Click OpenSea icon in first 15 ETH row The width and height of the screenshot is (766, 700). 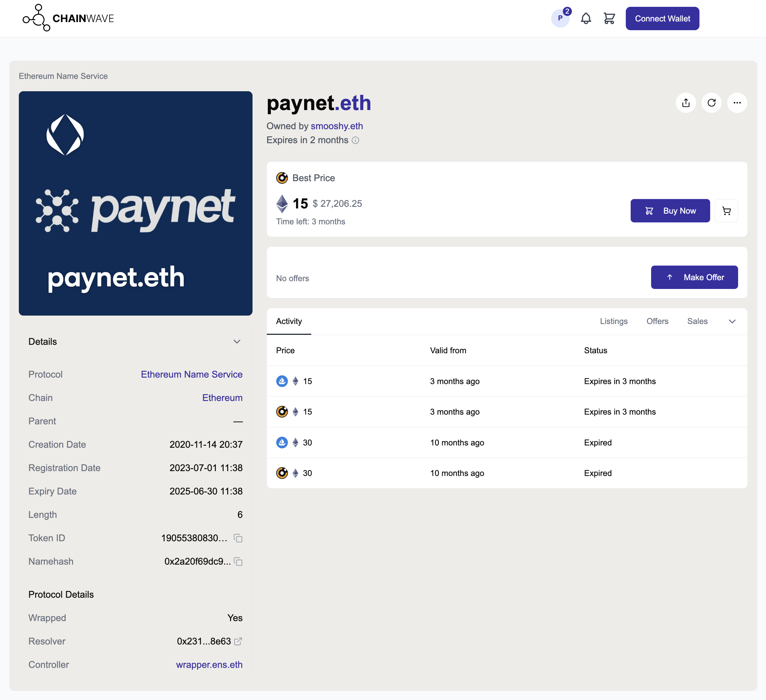click(x=282, y=381)
